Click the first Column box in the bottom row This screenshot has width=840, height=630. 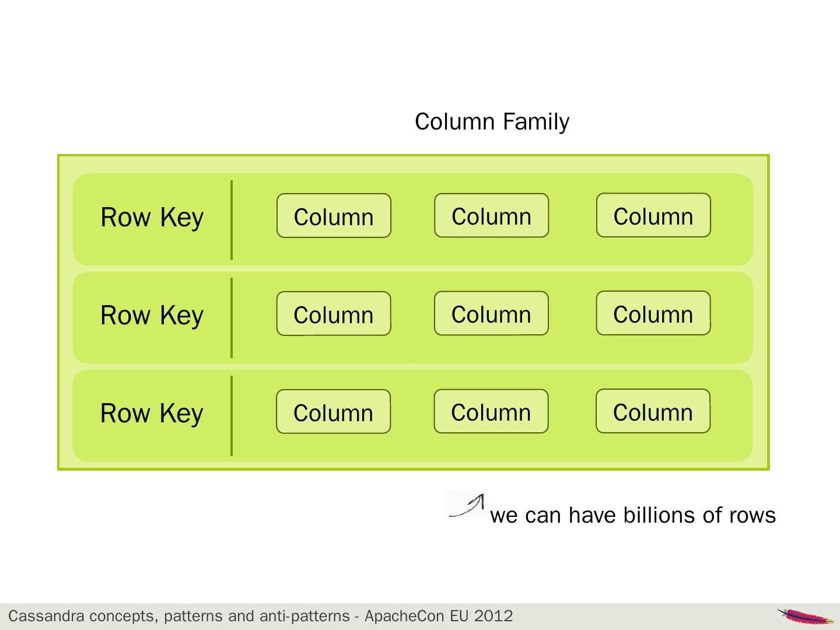point(333,412)
